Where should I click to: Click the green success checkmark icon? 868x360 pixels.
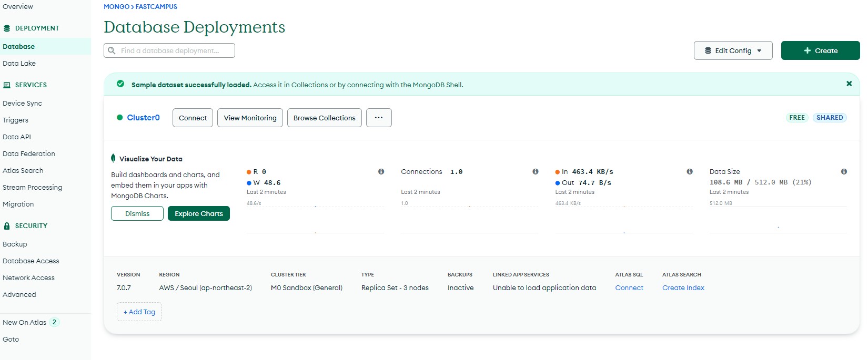click(120, 84)
